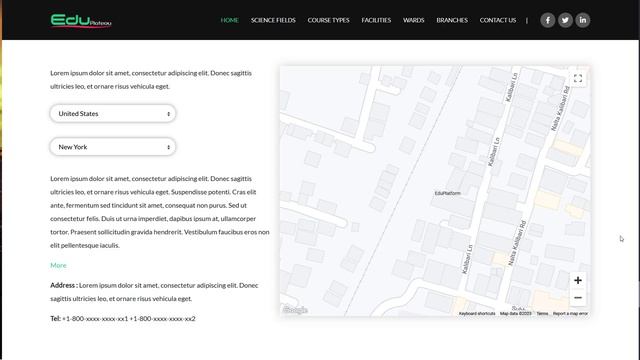Click the Map data ©2023 text
Image resolution: width=640 pixels, height=360 pixels.
[x=516, y=313]
